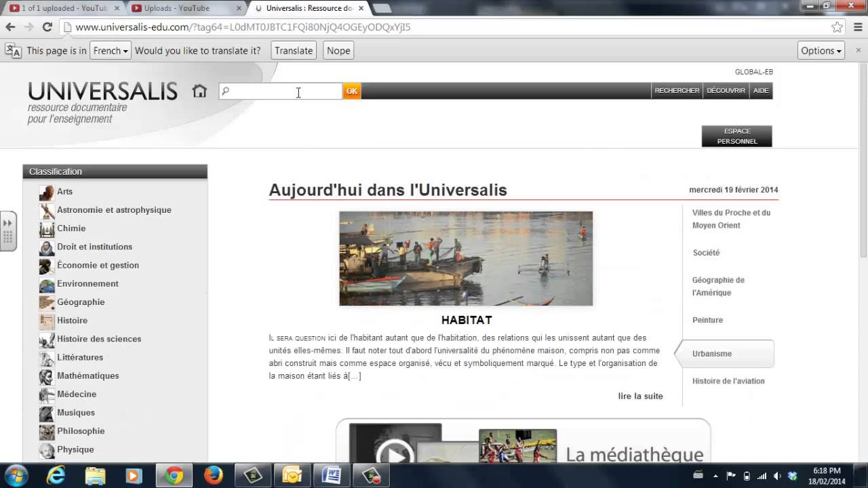This screenshot has height=488, width=868.
Task: Open the Chimie classification link
Action: tap(71, 228)
